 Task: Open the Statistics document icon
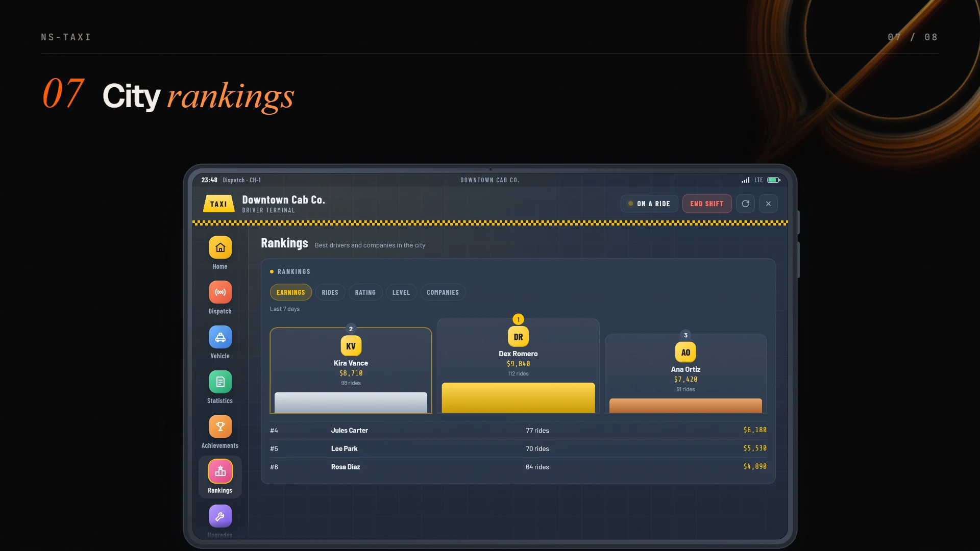pyautogui.click(x=220, y=382)
